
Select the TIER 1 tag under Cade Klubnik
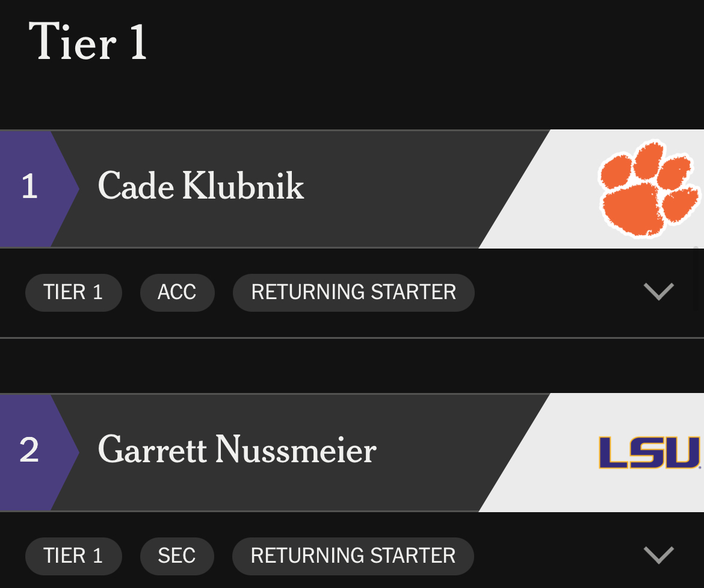coord(73,292)
